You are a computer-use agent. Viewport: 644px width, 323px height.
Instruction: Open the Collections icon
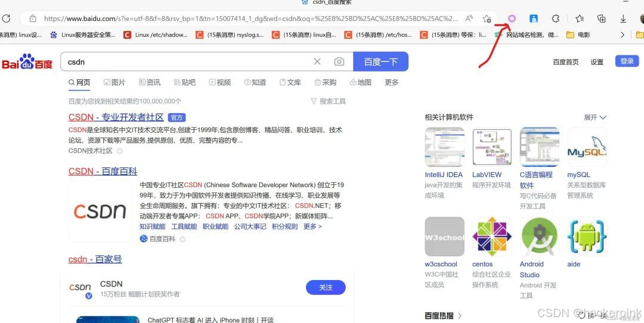coord(601,18)
